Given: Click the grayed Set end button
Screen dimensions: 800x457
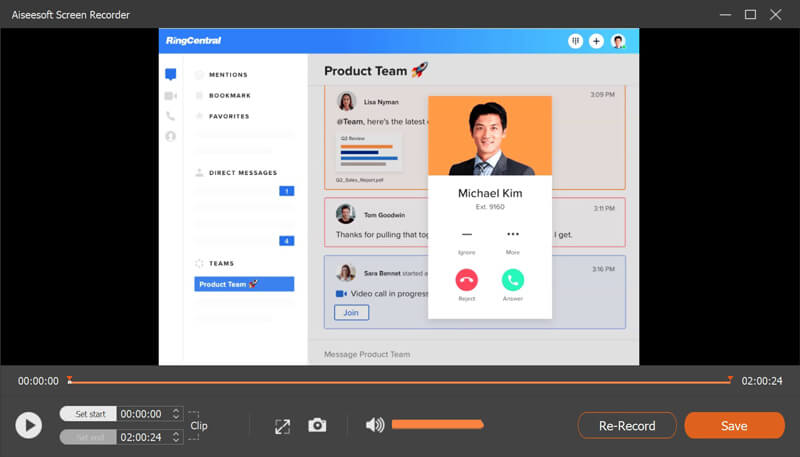Looking at the screenshot, I should pos(88,437).
